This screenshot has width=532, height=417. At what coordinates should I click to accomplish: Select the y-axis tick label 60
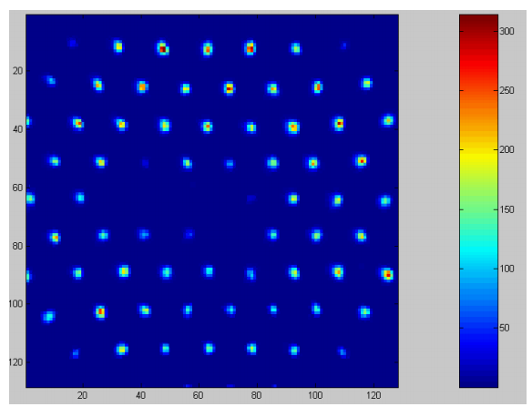17,188
